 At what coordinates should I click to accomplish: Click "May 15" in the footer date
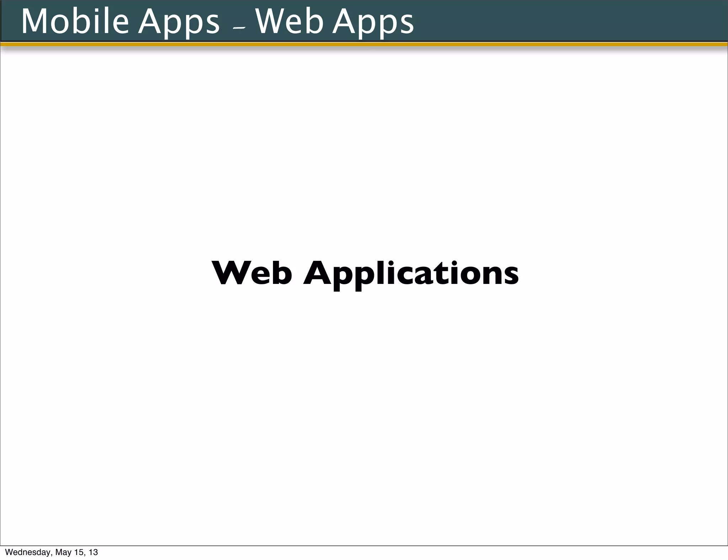(70, 552)
